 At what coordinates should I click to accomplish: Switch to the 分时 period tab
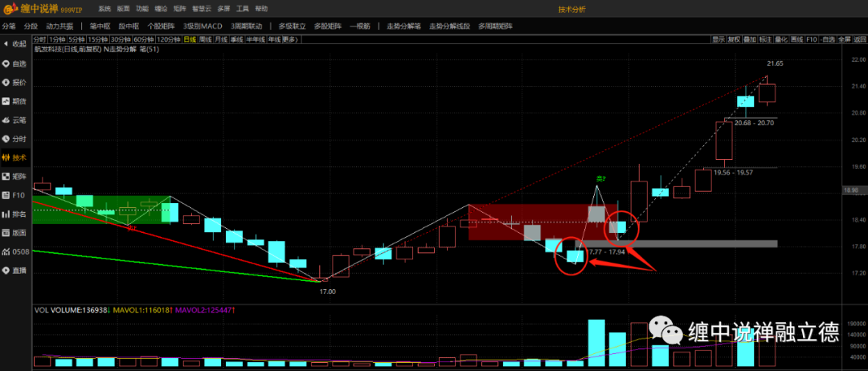[39, 39]
